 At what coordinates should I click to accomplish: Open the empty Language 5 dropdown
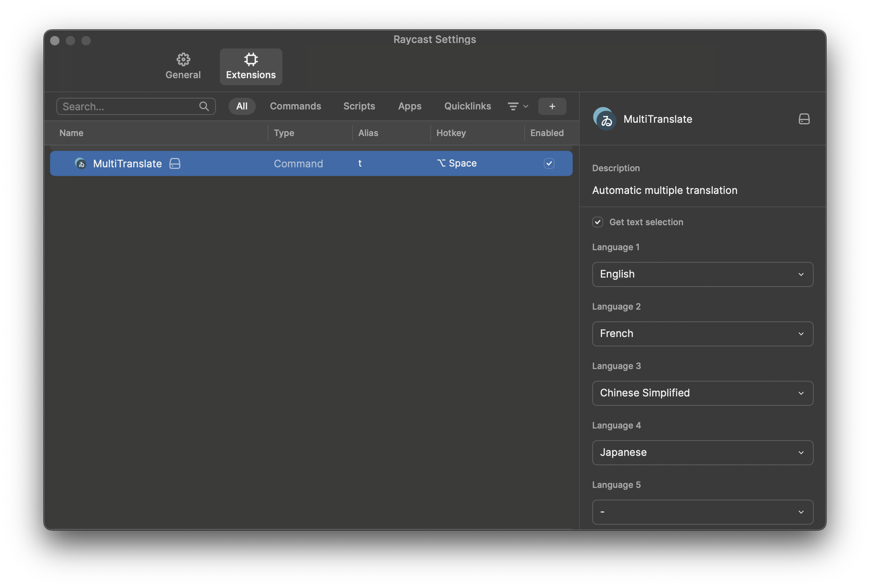point(703,512)
